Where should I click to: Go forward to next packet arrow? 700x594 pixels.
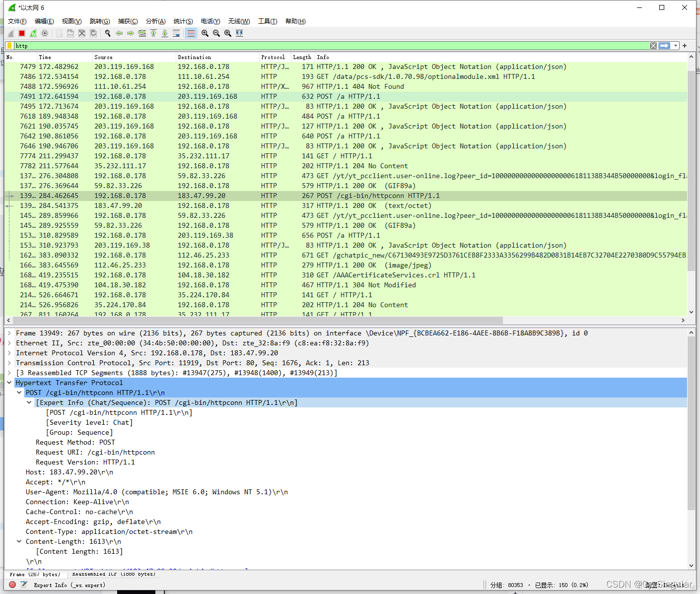pyautogui.click(x=131, y=33)
